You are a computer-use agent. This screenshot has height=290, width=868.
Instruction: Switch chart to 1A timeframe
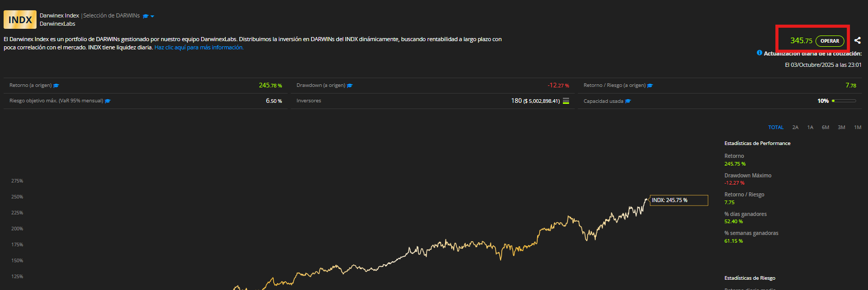pos(810,128)
